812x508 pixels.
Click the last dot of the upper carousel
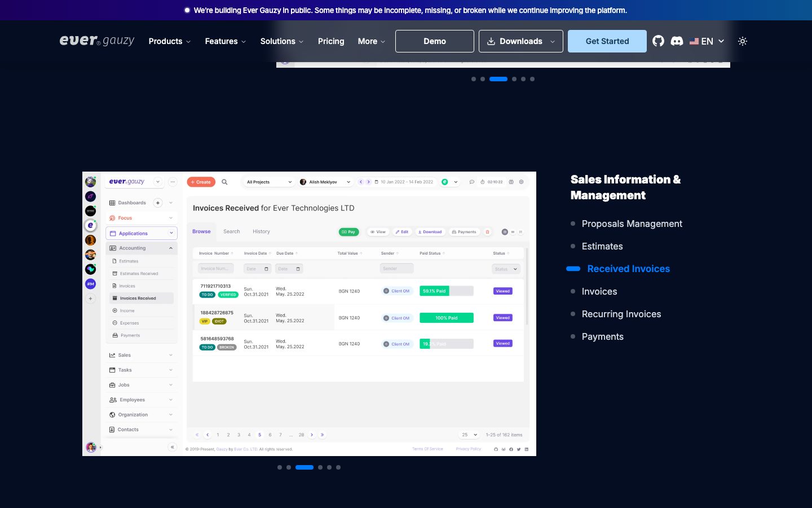(532, 79)
